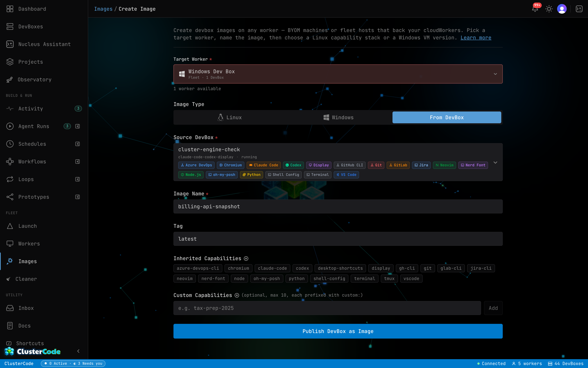Click the Agent Runs play icon
The width and height of the screenshot is (588, 368).
coord(10,126)
